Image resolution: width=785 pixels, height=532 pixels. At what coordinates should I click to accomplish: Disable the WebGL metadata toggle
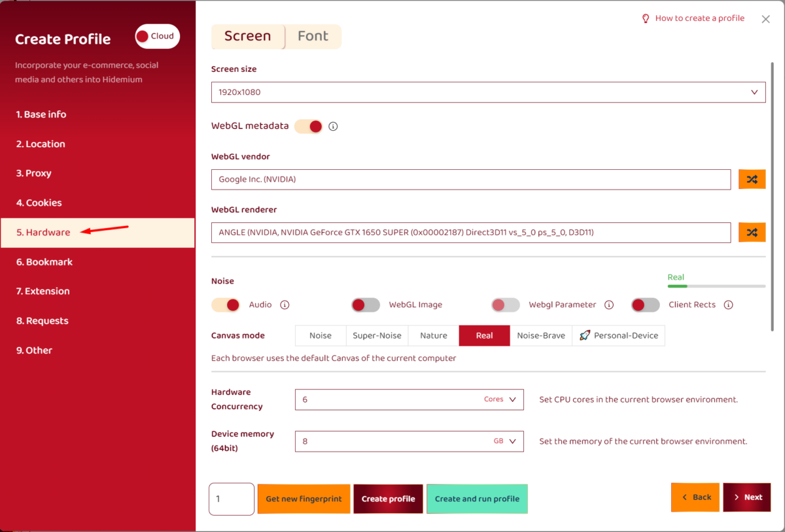pos(308,126)
